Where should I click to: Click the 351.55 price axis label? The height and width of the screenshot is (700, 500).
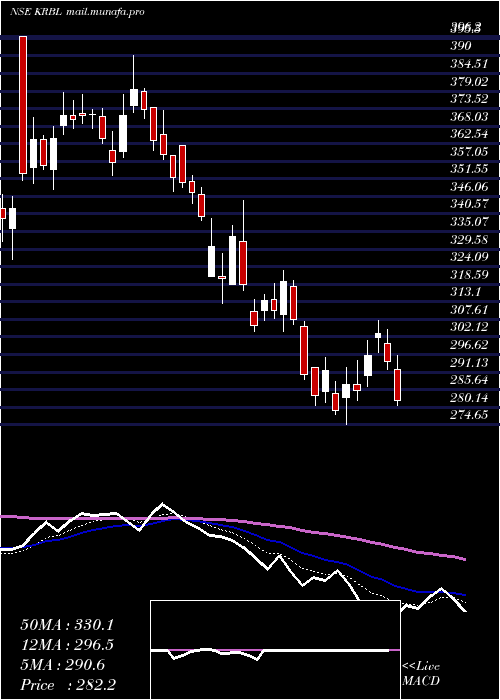[x=468, y=169]
